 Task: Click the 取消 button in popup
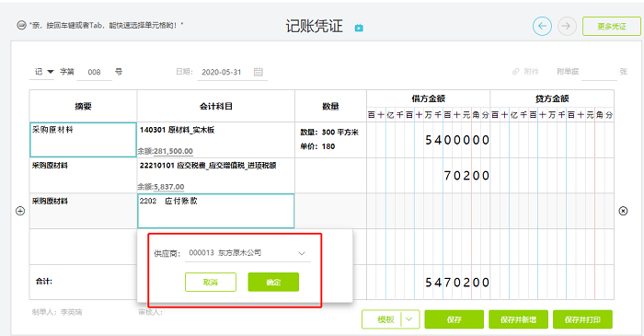[211, 283]
